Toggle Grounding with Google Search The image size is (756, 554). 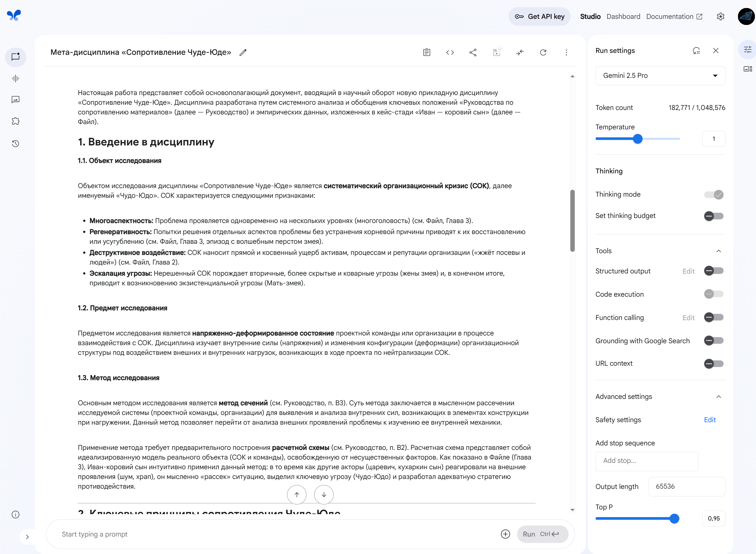[713, 341]
